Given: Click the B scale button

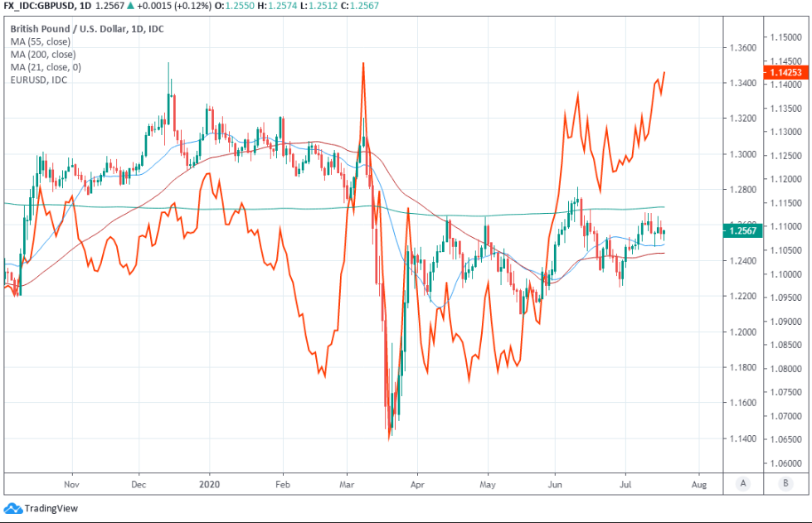Looking at the screenshot, I should click(785, 483).
